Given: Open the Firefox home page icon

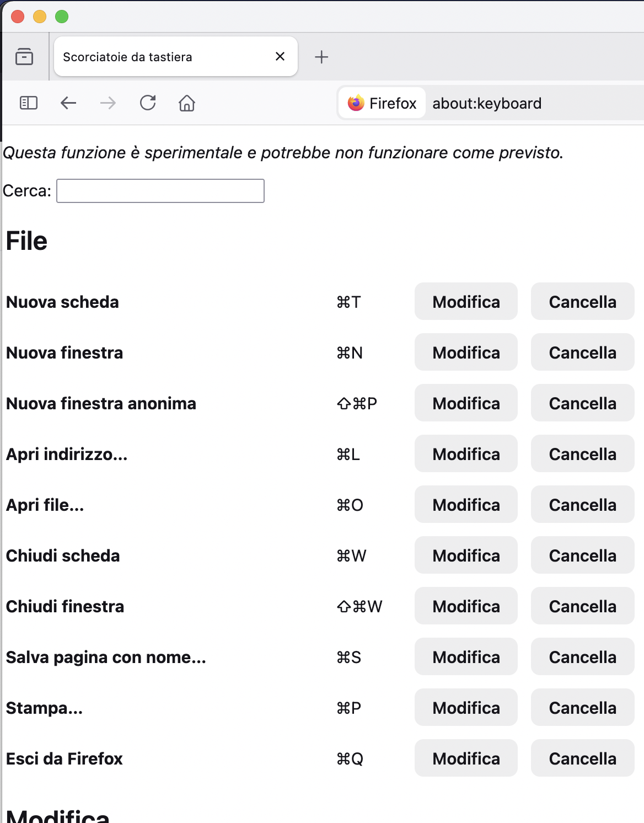Looking at the screenshot, I should click(187, 103).
